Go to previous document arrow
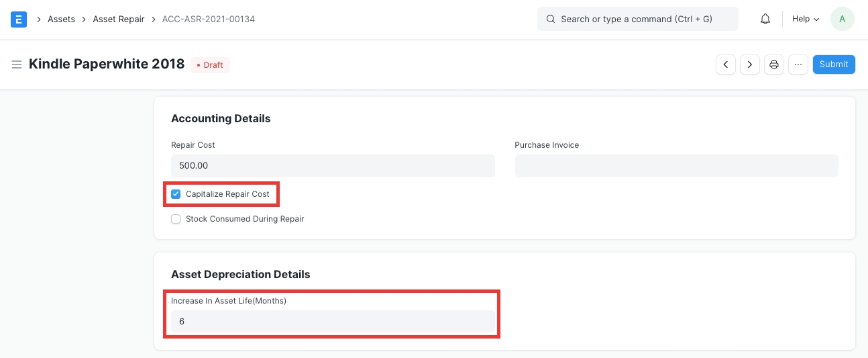Image resolution: width=868 pixels, height=358 pixels. [725, 64]
